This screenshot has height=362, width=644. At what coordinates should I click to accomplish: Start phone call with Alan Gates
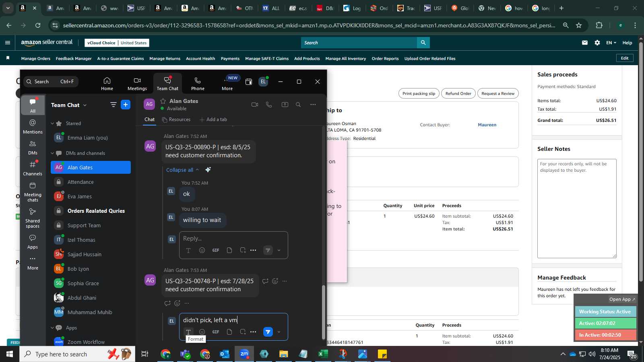(269, 105)
